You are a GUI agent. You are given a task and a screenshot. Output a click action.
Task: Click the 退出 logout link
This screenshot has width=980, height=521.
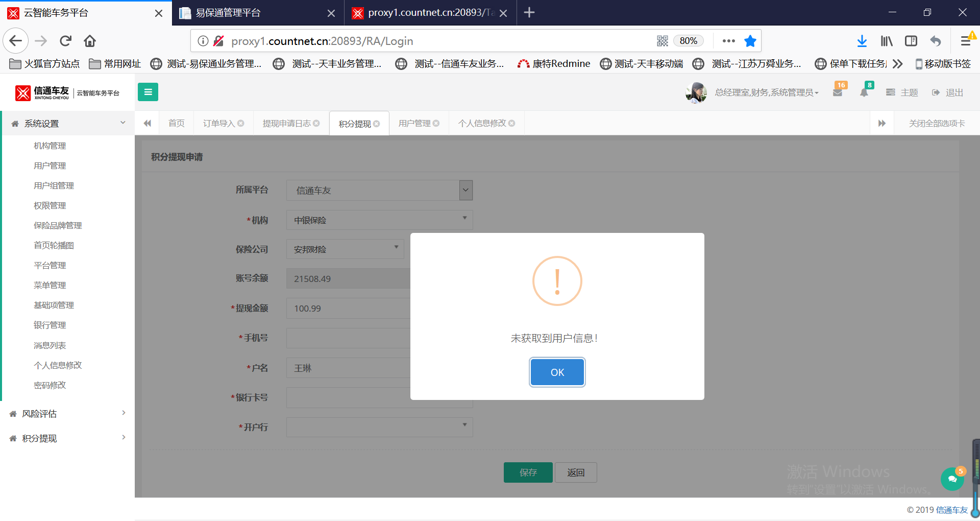coord(948,92)
